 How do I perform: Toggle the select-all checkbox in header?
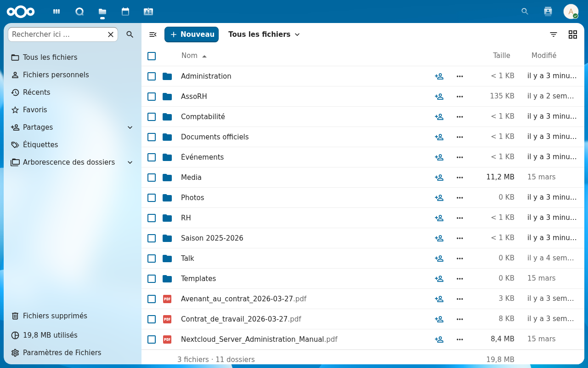click(152, 56)
